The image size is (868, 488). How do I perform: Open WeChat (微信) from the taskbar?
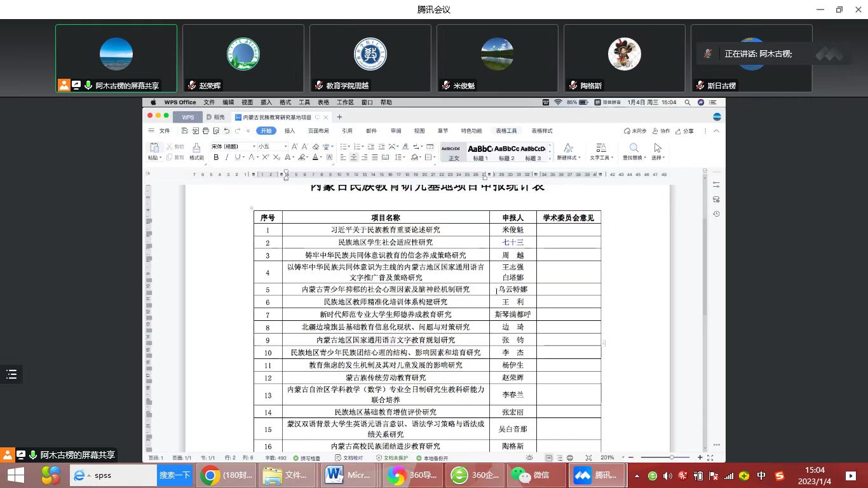click(538, 475)
